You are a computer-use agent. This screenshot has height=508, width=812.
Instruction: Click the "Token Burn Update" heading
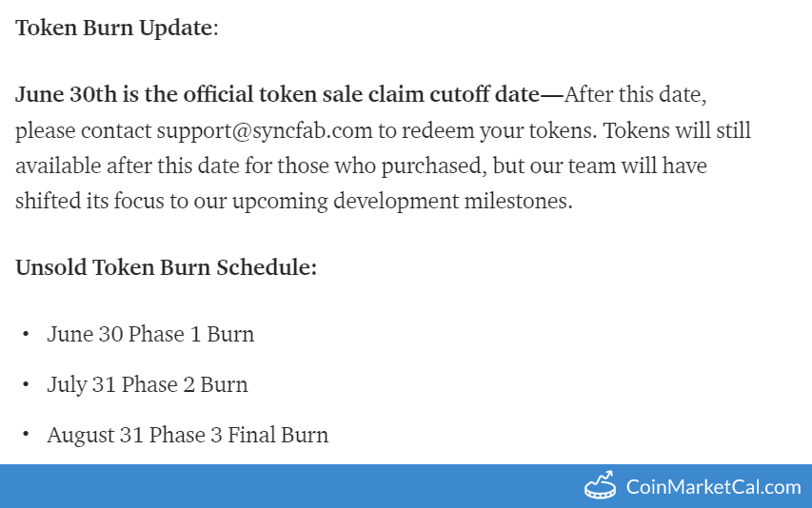coord(114,28)
